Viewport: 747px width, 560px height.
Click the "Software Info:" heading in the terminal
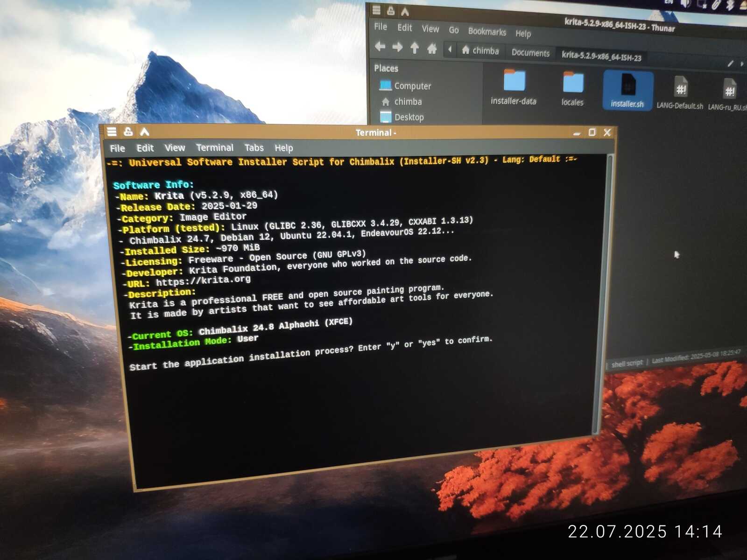pyautogui.click(x=153, y=185)
